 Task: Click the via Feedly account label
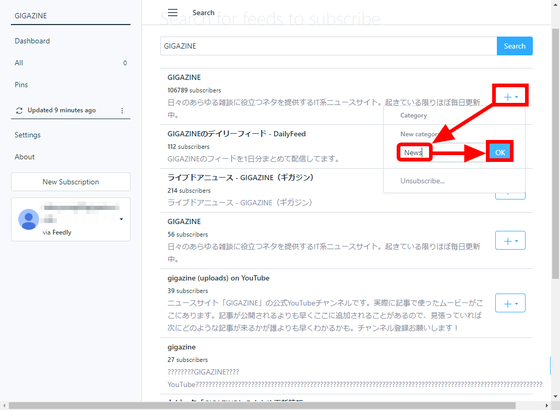tap(57, 232)
